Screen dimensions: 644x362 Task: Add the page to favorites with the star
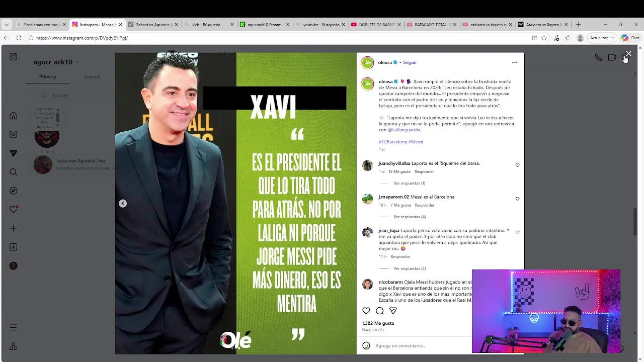point(544,38)
